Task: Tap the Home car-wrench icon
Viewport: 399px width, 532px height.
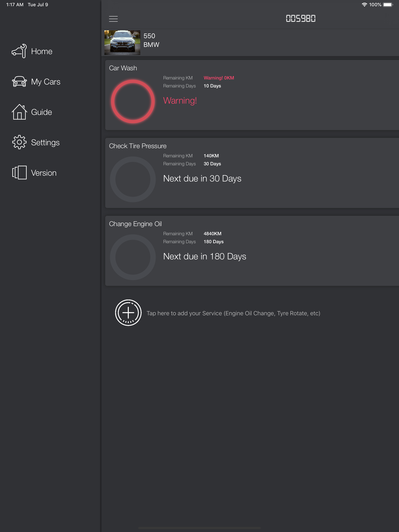Action: pyautogui.click(x=19, y=51)
